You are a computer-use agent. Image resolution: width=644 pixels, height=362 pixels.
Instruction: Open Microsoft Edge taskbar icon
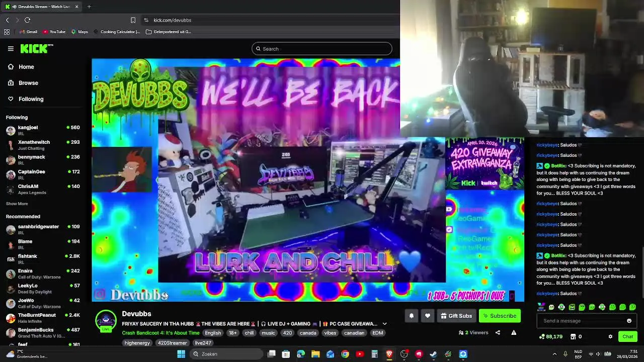click(300, 354)
